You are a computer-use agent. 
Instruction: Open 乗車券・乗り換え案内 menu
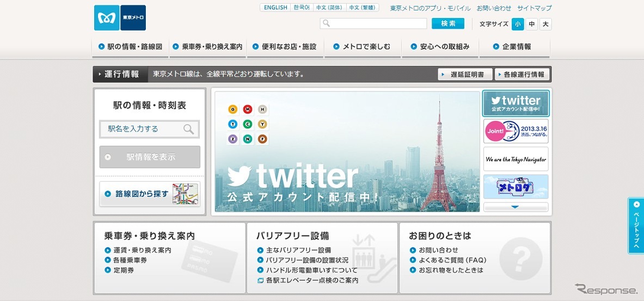207,47
